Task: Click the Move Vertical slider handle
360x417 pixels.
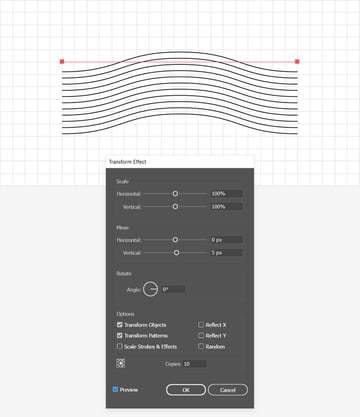Action: 176,253
